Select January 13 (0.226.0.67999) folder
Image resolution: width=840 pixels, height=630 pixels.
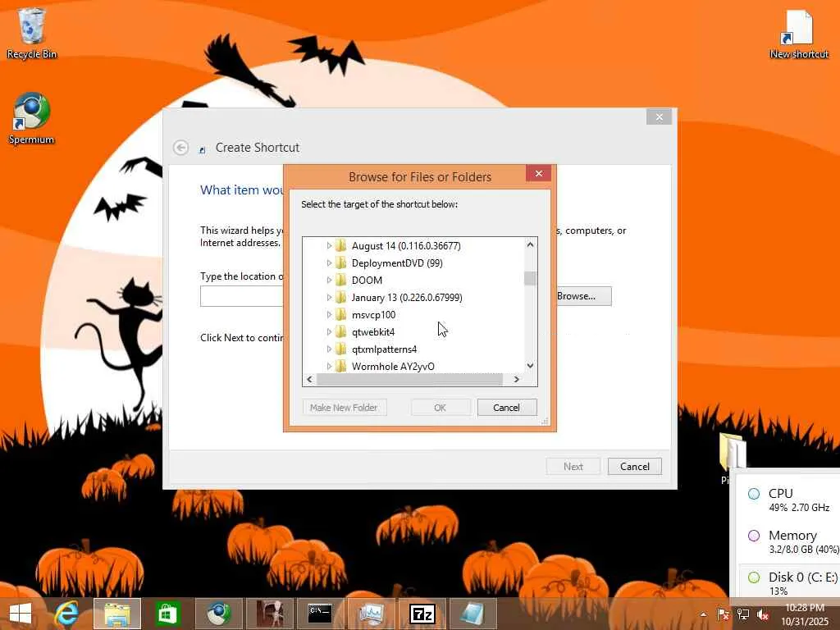pyautogui.click(x=407, y=297)
